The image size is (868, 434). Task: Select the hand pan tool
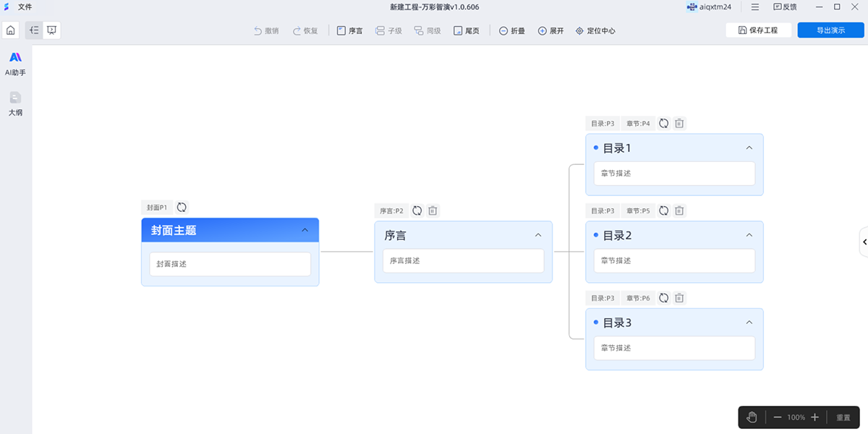point(752,417)
